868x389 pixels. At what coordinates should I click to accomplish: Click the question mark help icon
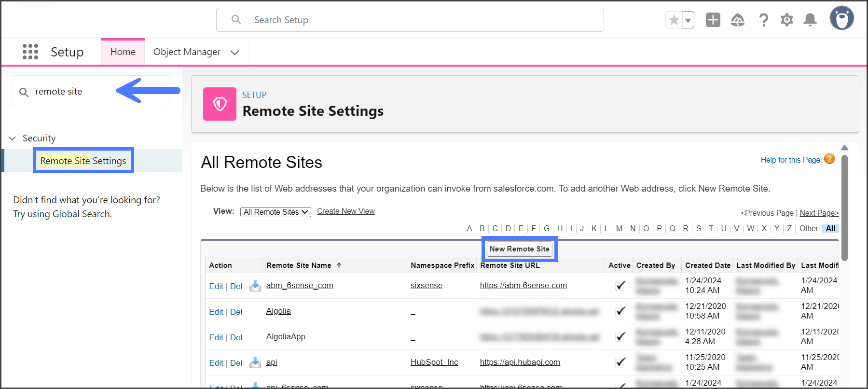pyautogui.click(x=763, y=20)
